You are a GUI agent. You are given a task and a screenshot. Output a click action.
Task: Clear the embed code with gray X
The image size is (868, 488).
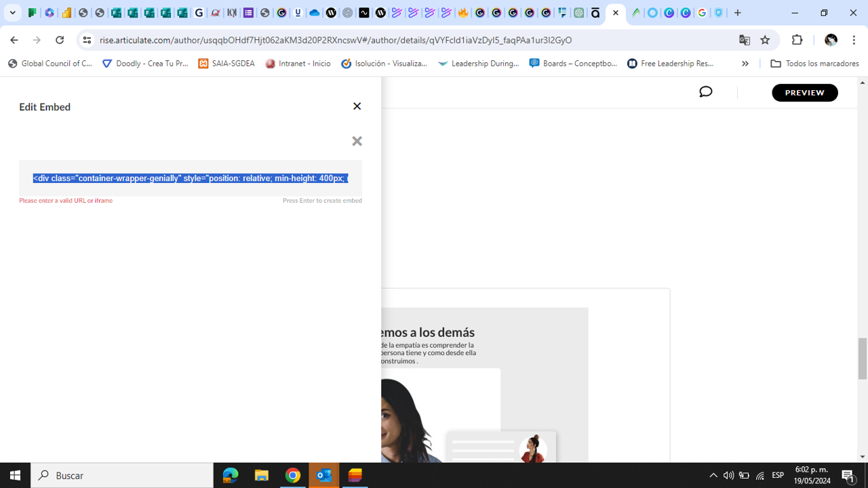coord(357,141)
